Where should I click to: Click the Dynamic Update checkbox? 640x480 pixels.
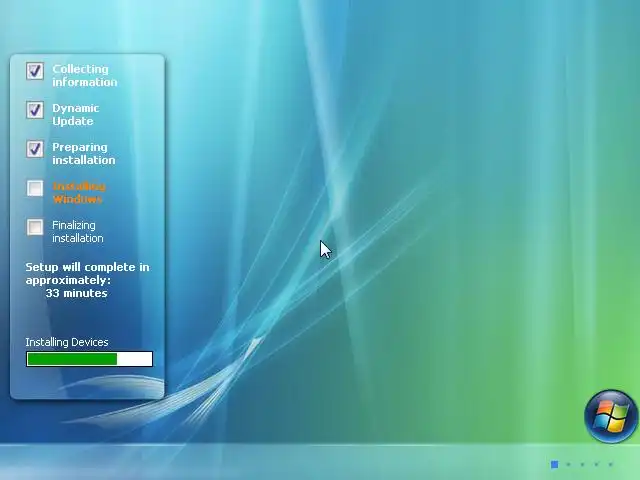[x=35, y=110]
